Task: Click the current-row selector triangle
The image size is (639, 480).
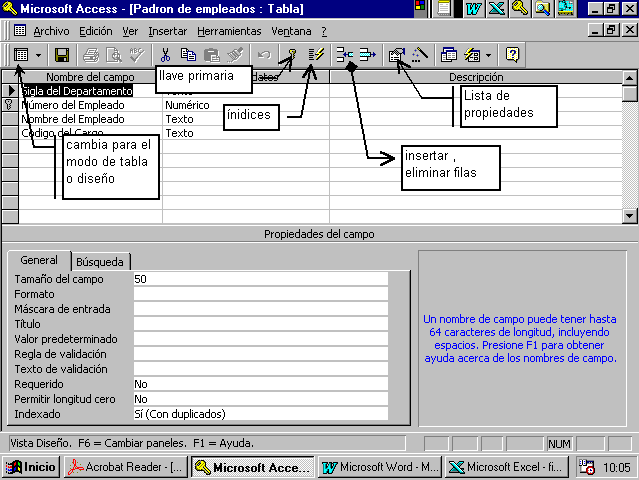Action: point(10,91)
